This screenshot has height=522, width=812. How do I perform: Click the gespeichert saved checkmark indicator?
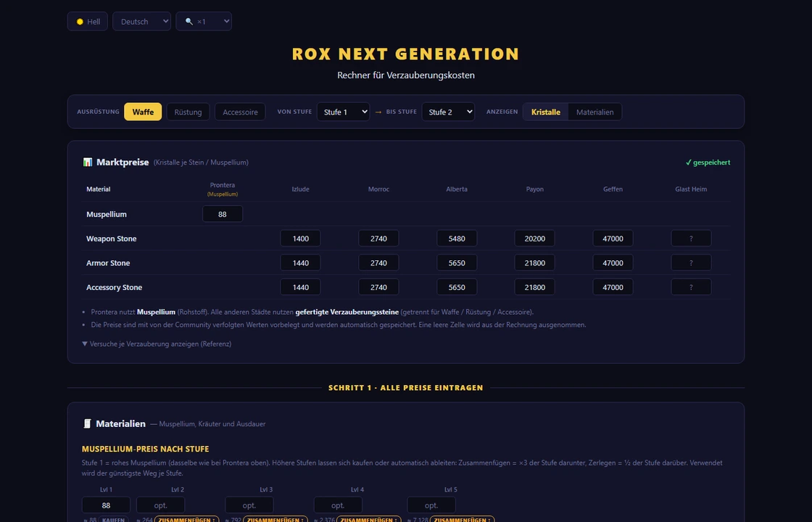[x=708, y=162]
